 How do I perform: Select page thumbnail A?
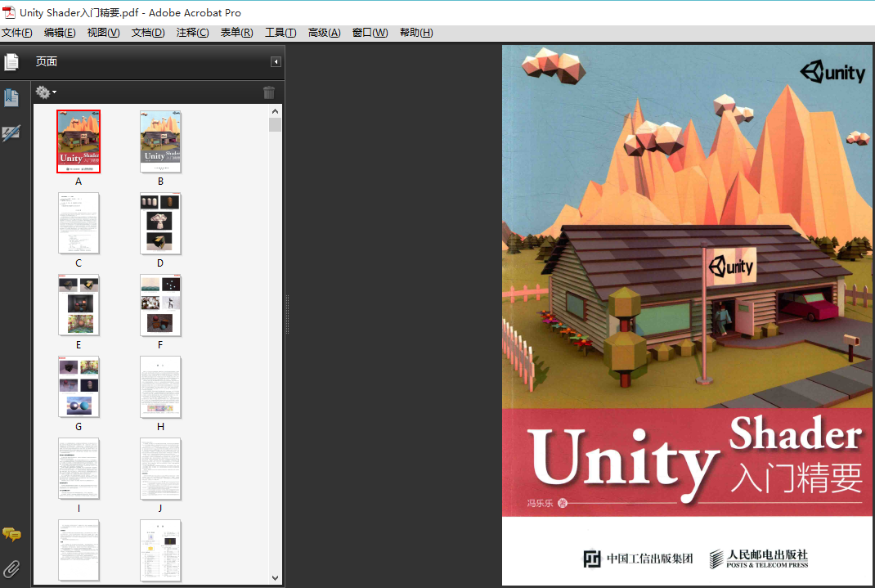79,141
